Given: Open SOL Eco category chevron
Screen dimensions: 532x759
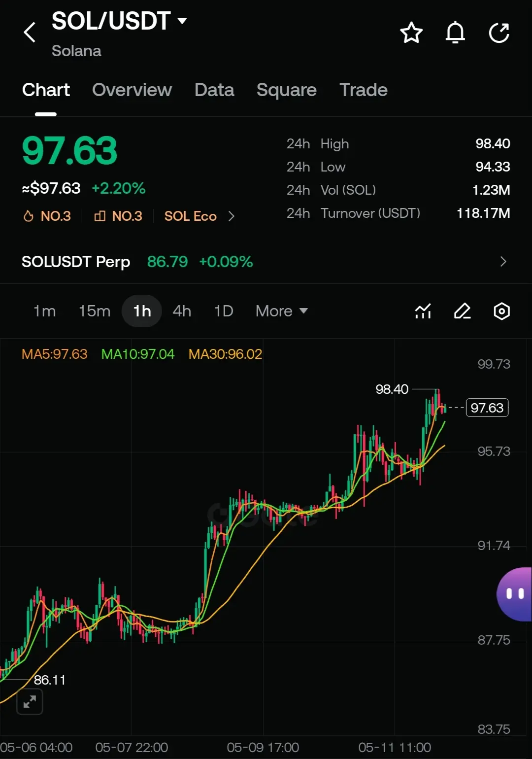Looking at the screenshot, I should point(232,216).
